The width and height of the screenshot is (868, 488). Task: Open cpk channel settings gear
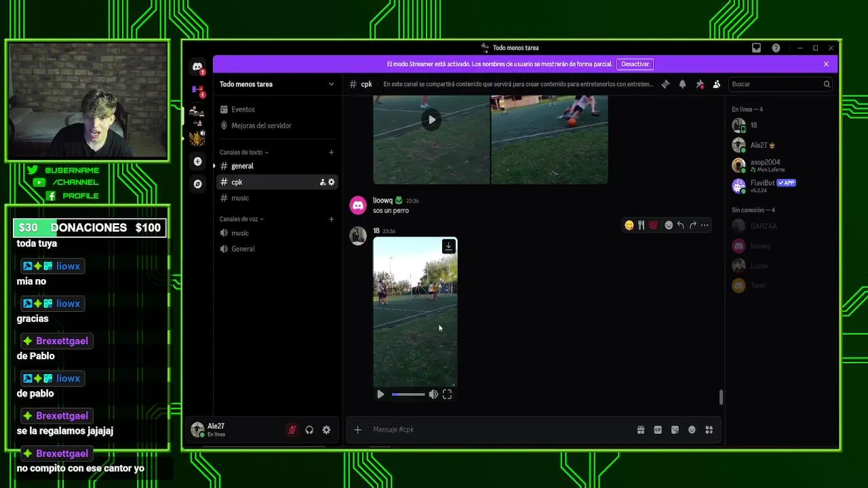click(332, 182)
